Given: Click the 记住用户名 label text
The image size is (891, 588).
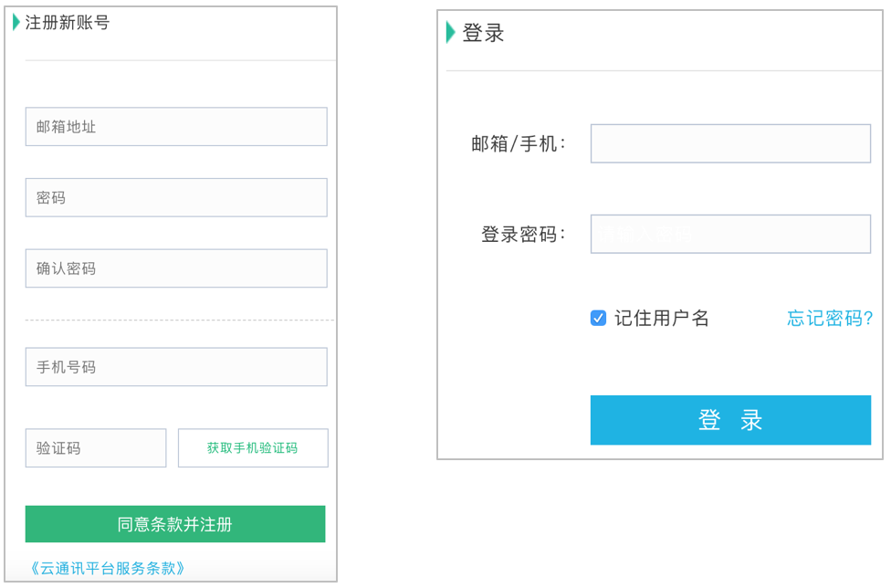Looking at the screenshot, I should pos(662,318).
